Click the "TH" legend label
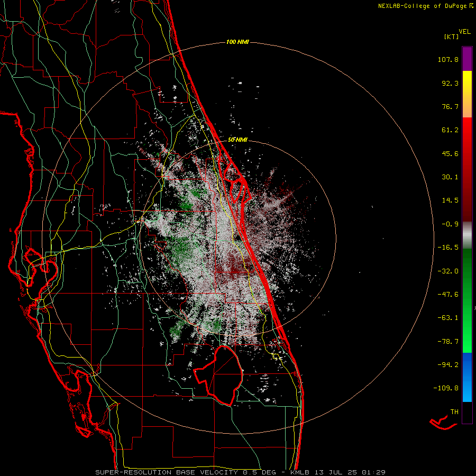 click(454, 412)
